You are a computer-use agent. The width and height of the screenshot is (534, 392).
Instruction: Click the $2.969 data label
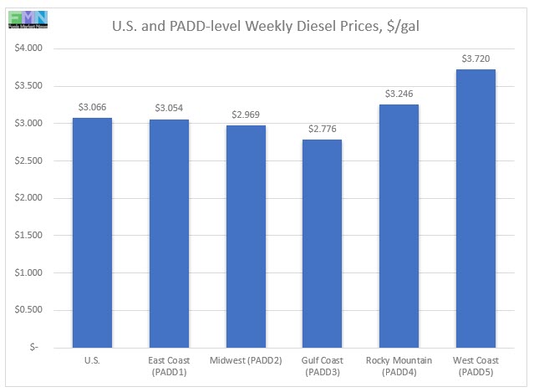pyautogui.click(x=245, y=115)
